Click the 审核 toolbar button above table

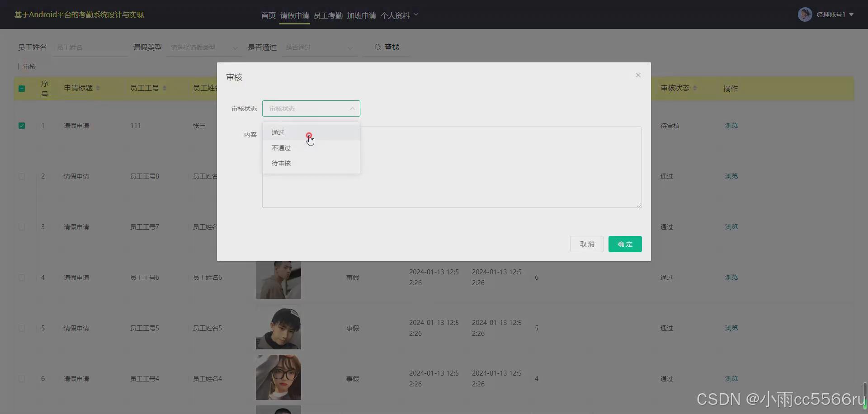(29, 66)
